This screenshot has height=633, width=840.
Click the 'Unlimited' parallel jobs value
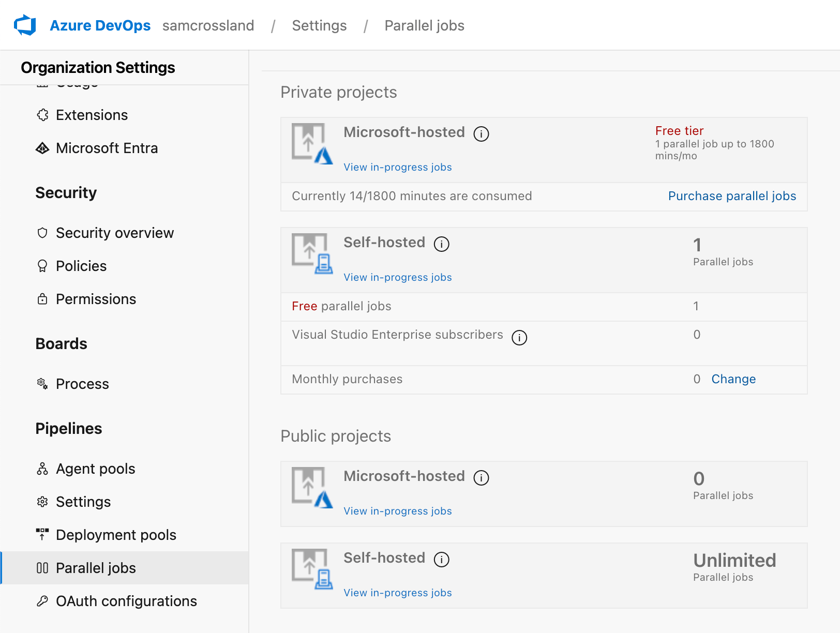(734, 560)
